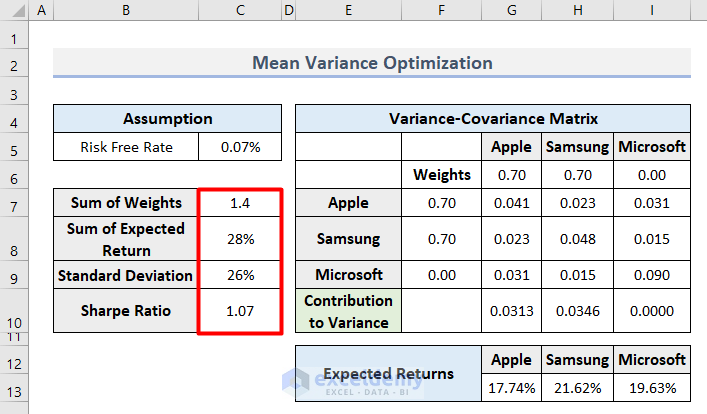Select row 5 header

[x=15, y=147]
